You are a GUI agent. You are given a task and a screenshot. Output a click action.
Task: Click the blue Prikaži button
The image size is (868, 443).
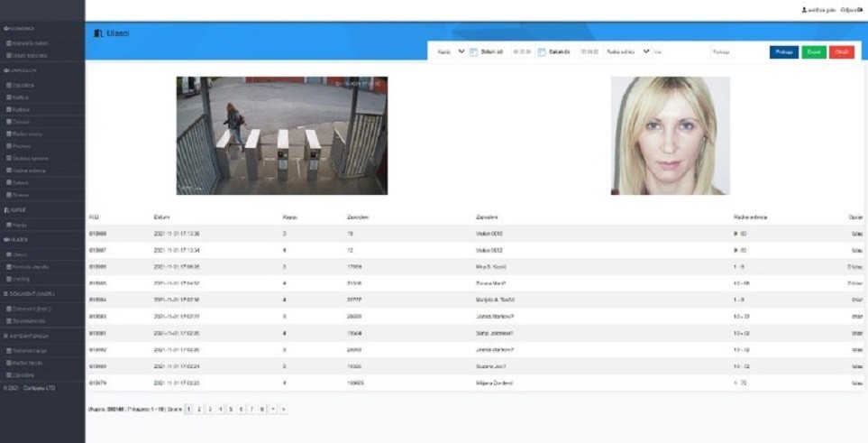784,52
